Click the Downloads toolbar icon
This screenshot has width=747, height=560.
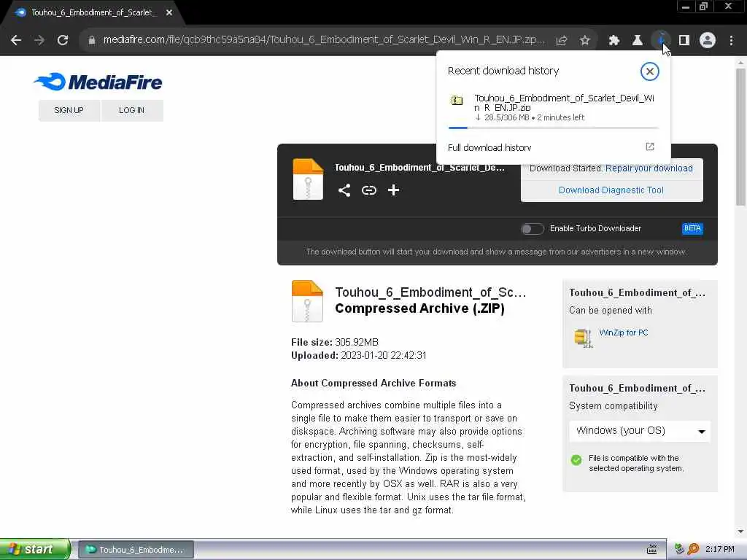pyautogui.click(x=661, y=40)
